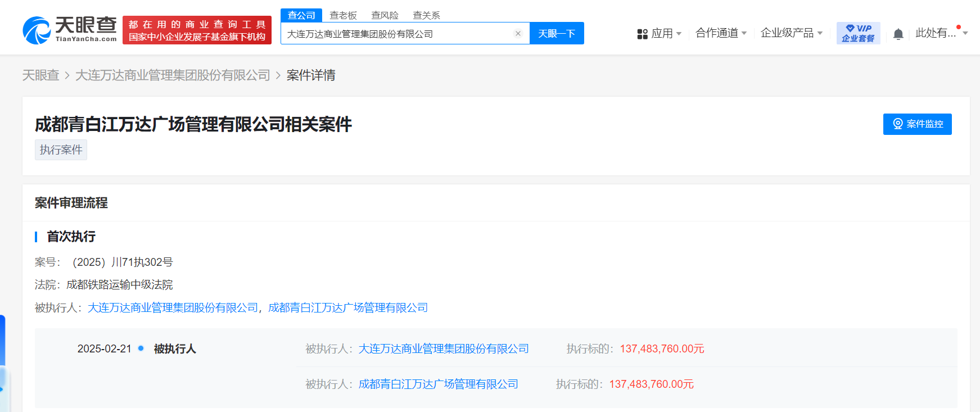Click the 首次执行 section heading
Viewport: 980px width, 412px height.
(71, 237)
